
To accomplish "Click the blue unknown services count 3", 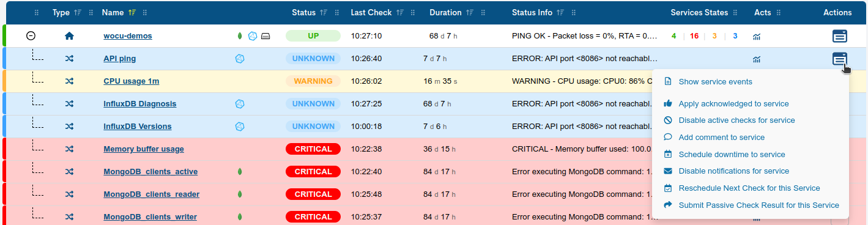I will (x=735, y=36).
